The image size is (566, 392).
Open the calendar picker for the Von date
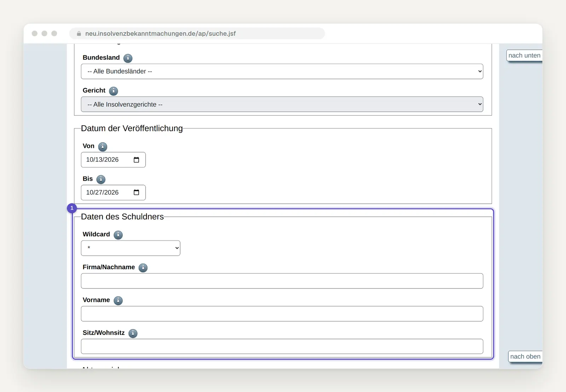(137, 160)
